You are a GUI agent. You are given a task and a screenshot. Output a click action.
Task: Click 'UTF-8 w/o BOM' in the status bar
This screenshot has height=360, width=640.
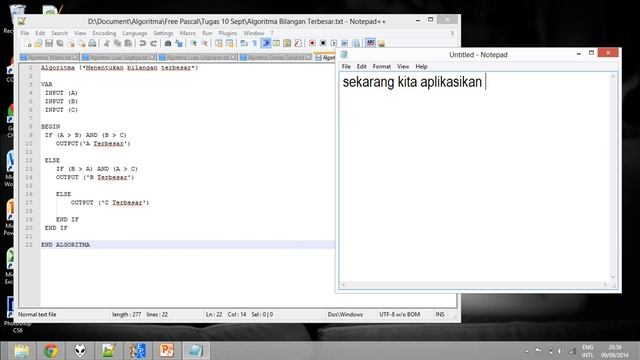click(400, 315)
